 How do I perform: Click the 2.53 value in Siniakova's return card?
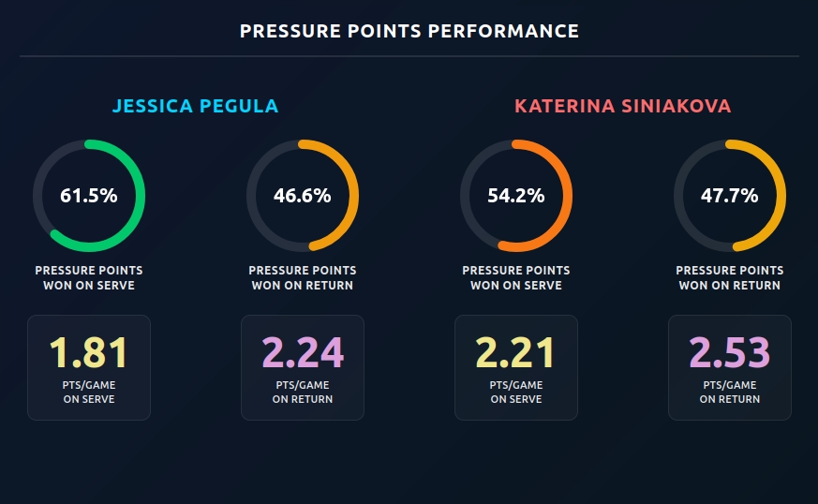coord(729,352)
